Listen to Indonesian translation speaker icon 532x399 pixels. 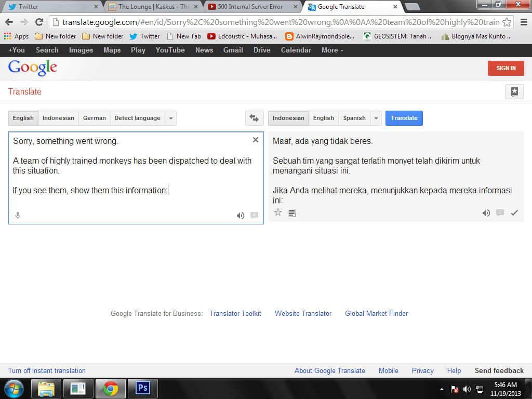[x=486, y=212]
